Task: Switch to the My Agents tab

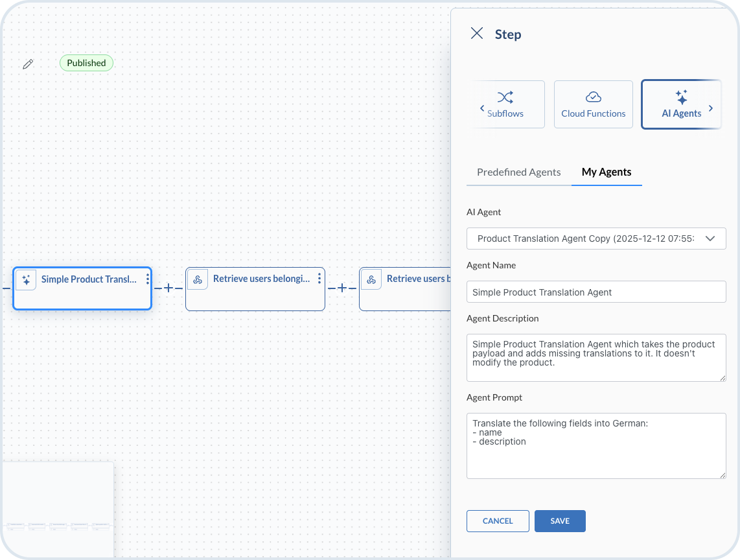Action: click(607, 172)
